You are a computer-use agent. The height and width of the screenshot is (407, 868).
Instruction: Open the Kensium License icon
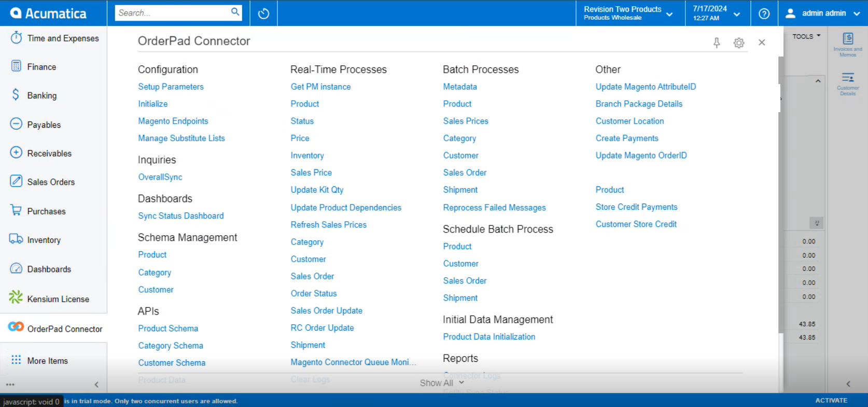tap(16, 297)
